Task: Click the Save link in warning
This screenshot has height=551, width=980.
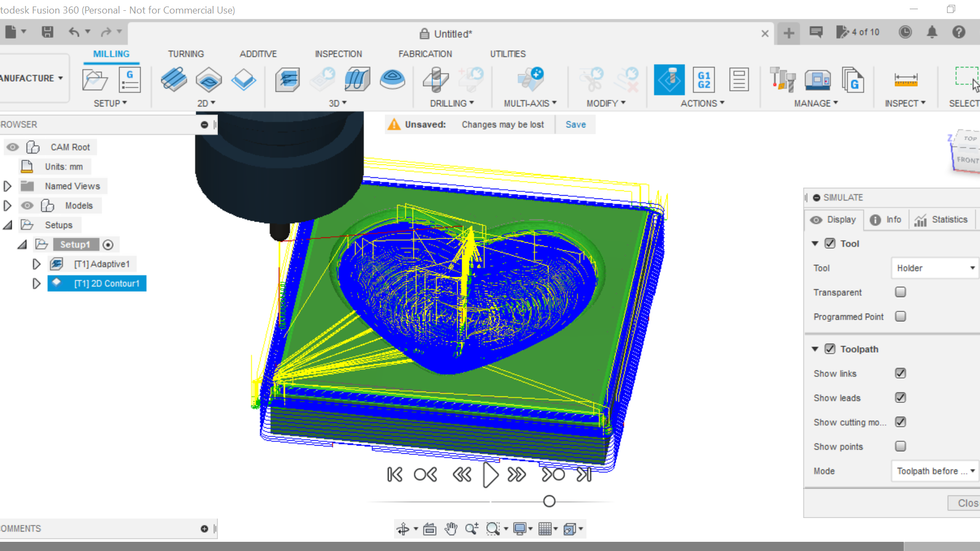Action: coord(576,124)
